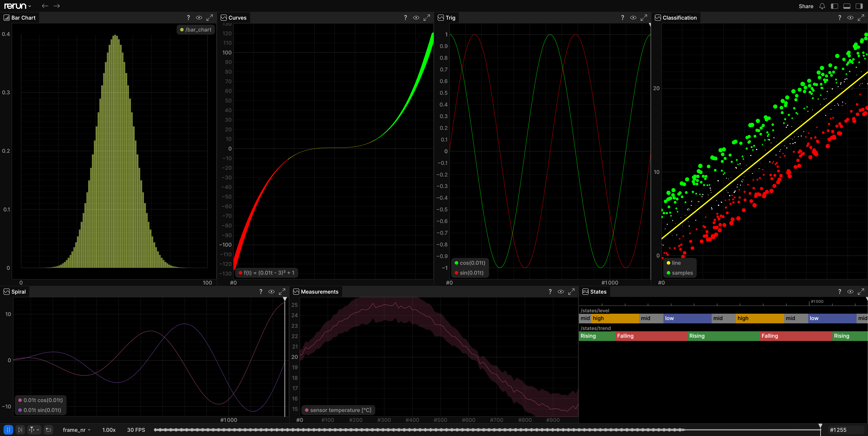Click the 1.00x playback speed

(109, 430)
